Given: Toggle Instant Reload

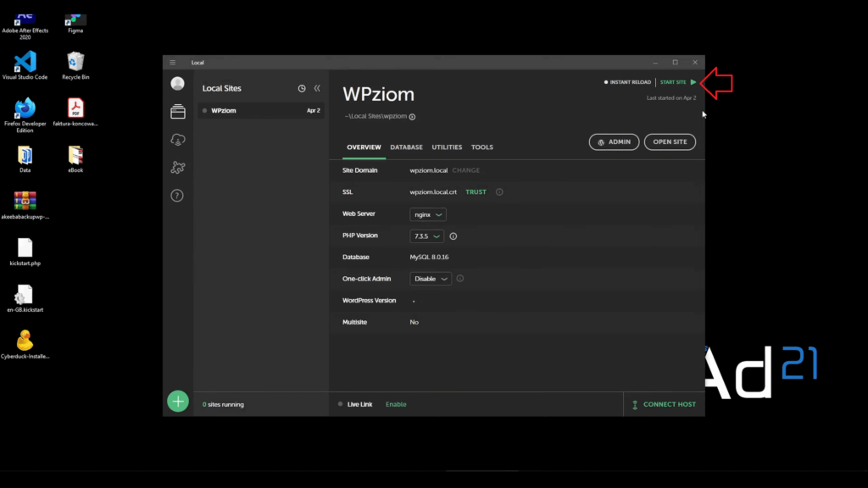Looking at the screenshot, I should point(627,82).
